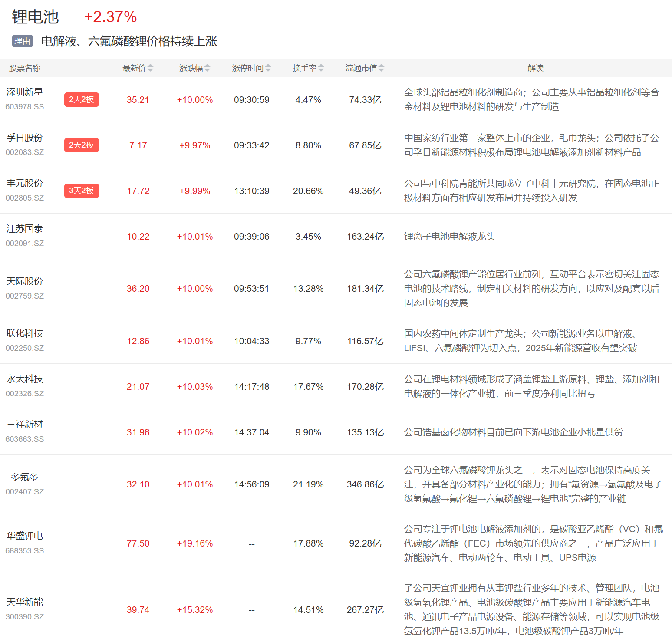Select the 联化科技 stock name
This screenshot has height=642, width=672.
25,333
